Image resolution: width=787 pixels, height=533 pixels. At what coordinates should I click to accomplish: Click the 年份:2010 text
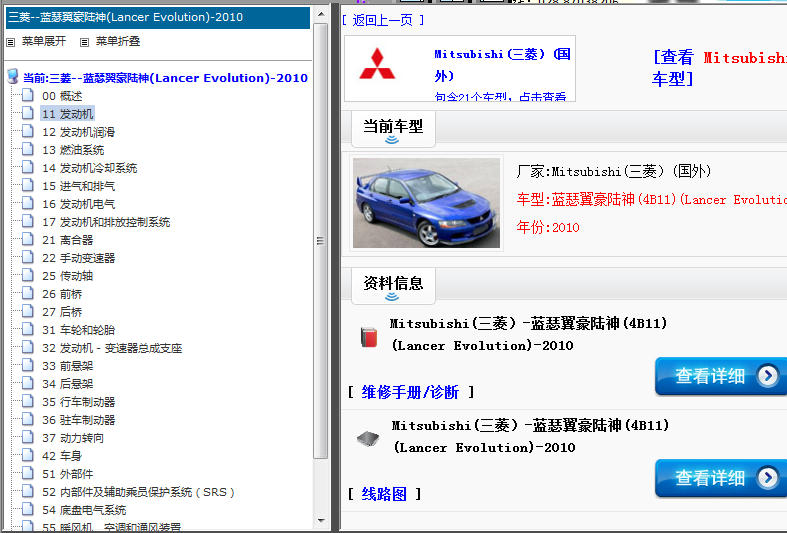tap(548, 227)
